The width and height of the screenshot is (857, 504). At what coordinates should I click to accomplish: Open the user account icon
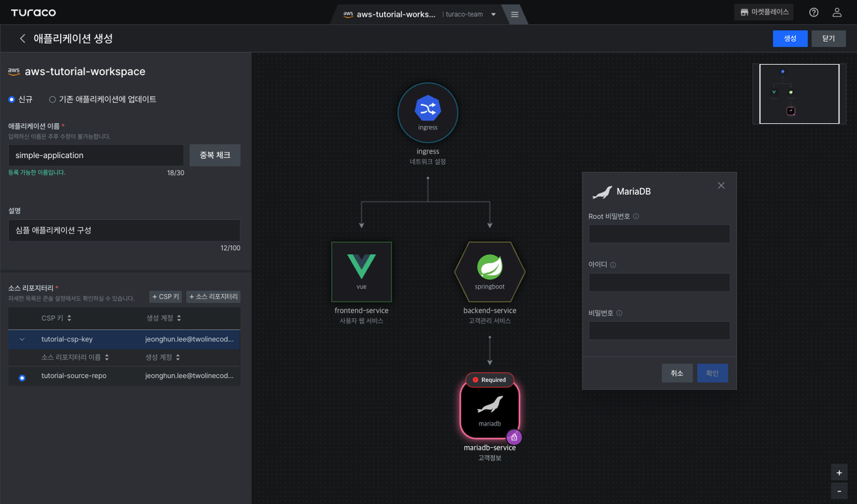point(837,12)
